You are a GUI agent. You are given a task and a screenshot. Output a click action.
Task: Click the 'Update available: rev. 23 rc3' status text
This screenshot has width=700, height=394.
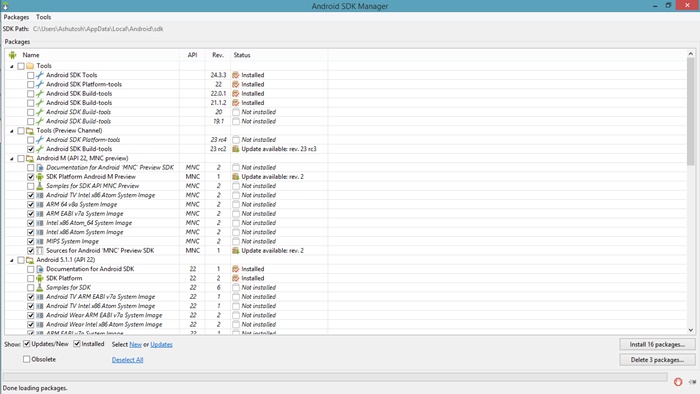click(x=279, y=149)
